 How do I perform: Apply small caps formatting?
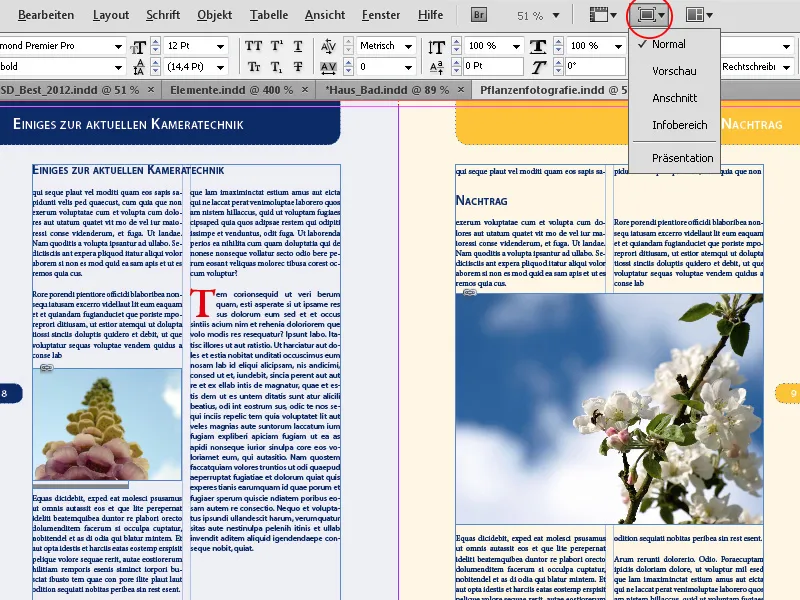point(254,66)
